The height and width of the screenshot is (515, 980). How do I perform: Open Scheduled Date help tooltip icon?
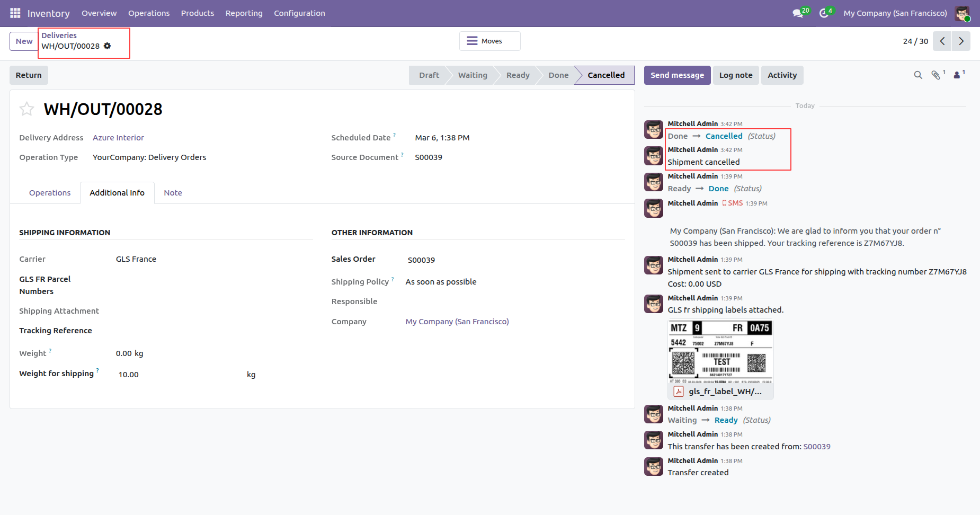coord(395,135)
